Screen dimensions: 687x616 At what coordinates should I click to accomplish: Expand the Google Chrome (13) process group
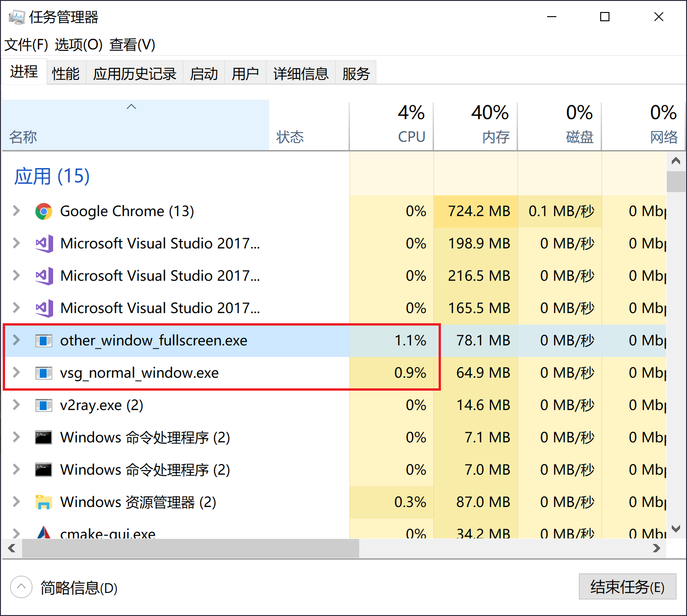point(16,211)
